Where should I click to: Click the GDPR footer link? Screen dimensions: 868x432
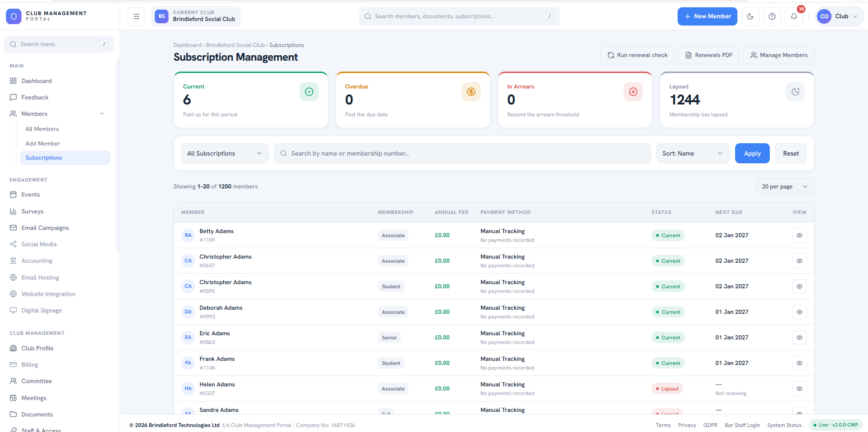710,425
